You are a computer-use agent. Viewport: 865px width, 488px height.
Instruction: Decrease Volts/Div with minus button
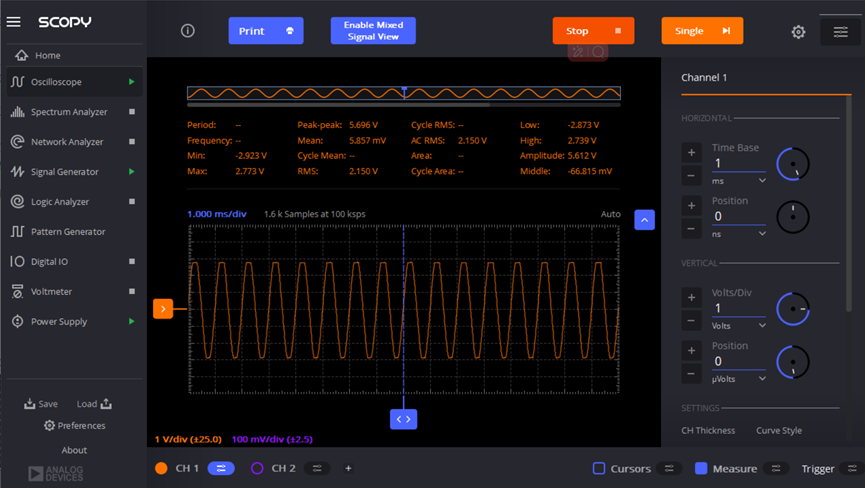click(691, 321)
